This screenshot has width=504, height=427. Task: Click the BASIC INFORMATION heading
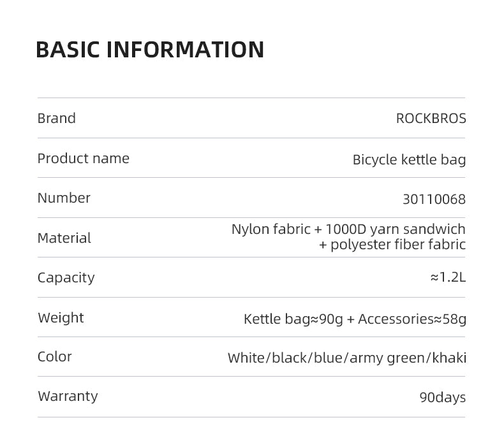click(150, 50)
